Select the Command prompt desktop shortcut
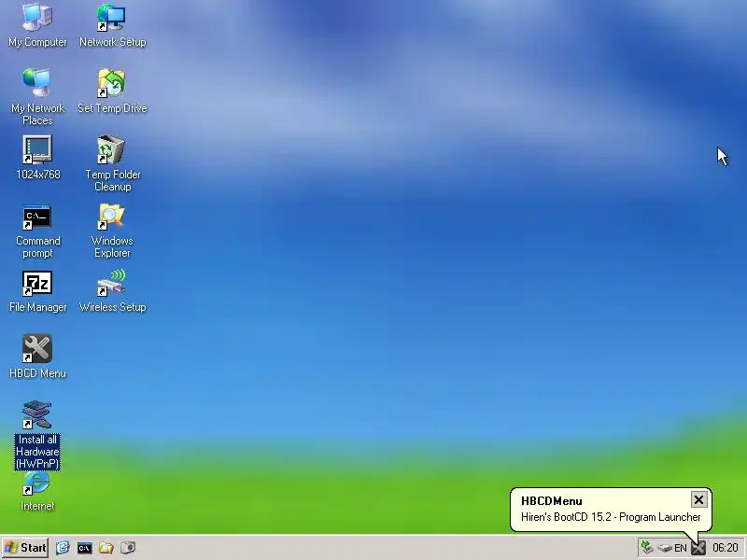The width and height of the screenshot is (747, 560). pyautogui.click(x=37, y=231)
